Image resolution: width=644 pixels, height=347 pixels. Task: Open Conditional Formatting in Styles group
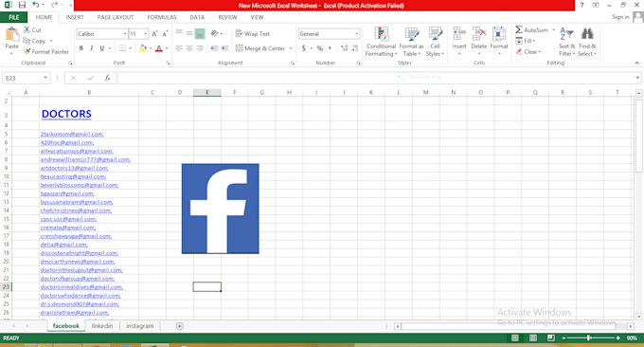coord(381,42)
